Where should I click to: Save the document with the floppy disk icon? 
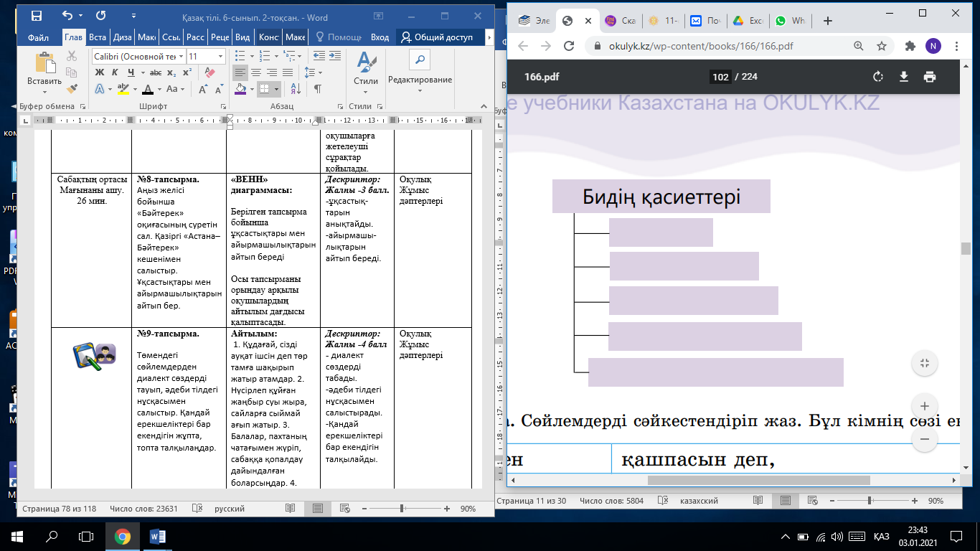tap(37, 15)
